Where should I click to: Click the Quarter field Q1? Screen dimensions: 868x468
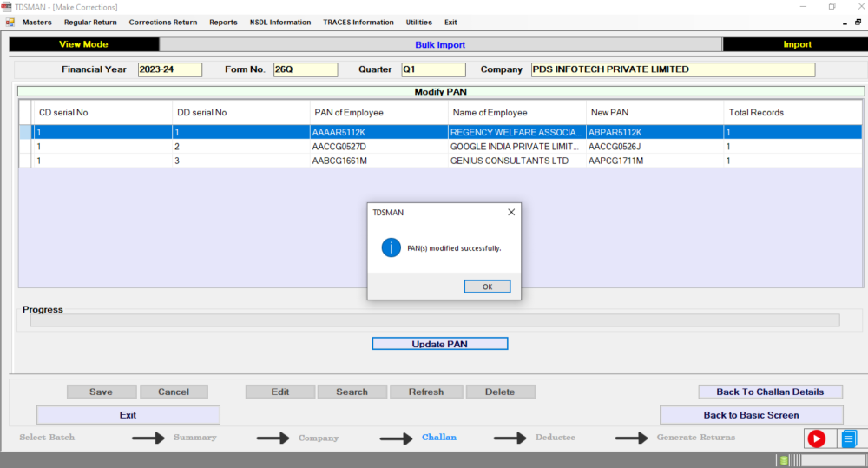(x=433, y=69)
